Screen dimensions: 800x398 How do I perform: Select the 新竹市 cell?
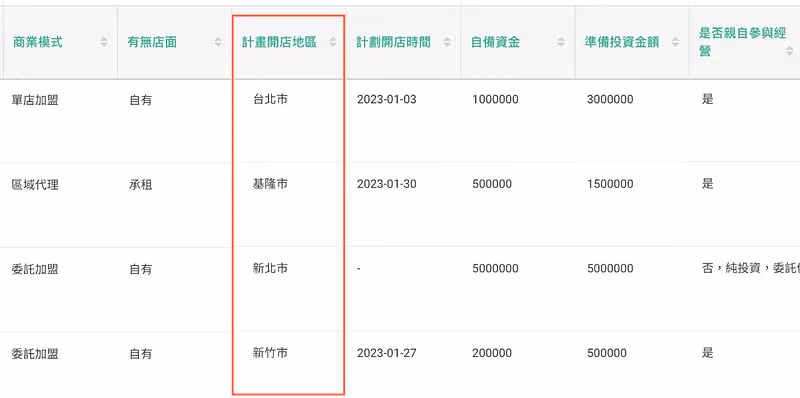click(x=270, y=353)
